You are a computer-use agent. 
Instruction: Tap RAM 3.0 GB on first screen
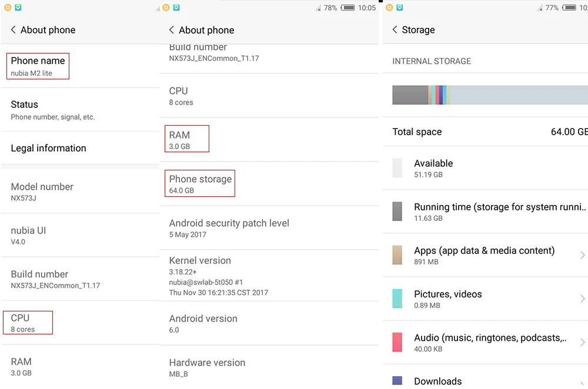[x=80, y=367]
